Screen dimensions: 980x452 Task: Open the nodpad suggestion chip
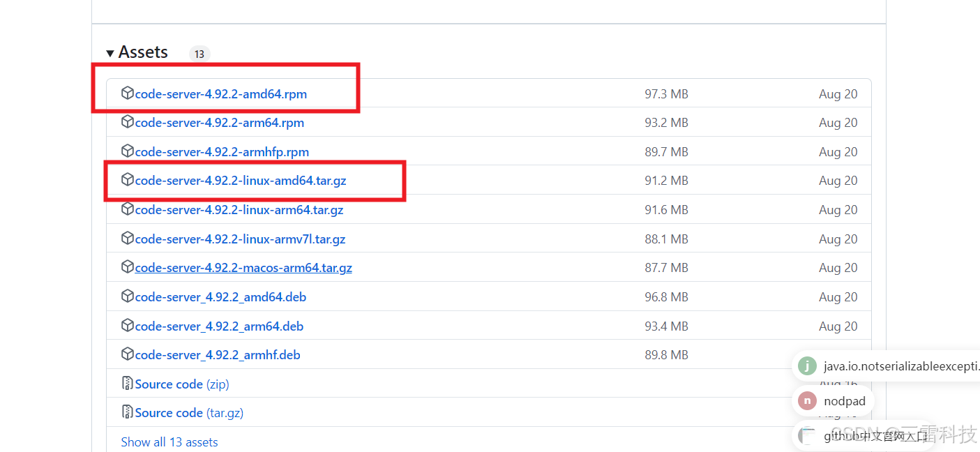[834, 401]
